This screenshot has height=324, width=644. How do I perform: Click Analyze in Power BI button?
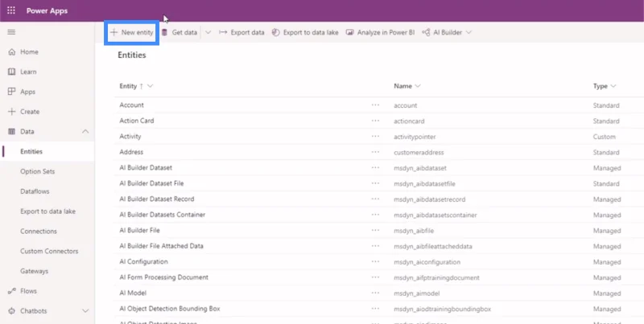pyautogui.click(x=386, y=32)
